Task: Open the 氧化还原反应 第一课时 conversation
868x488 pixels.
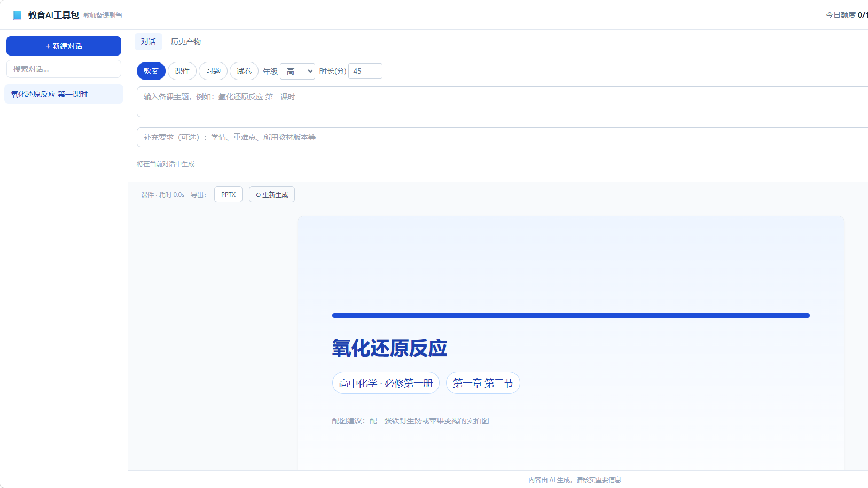Action: click(x=64, y=94)
